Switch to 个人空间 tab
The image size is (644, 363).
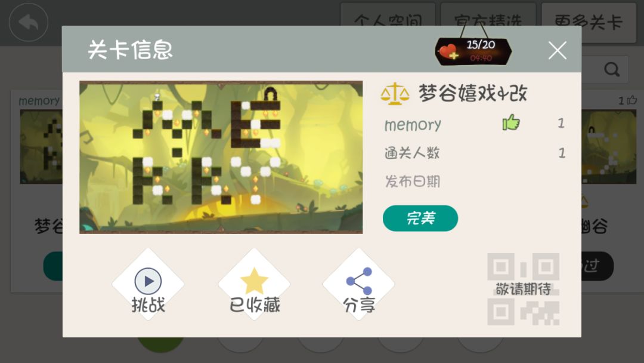(388, 15)
